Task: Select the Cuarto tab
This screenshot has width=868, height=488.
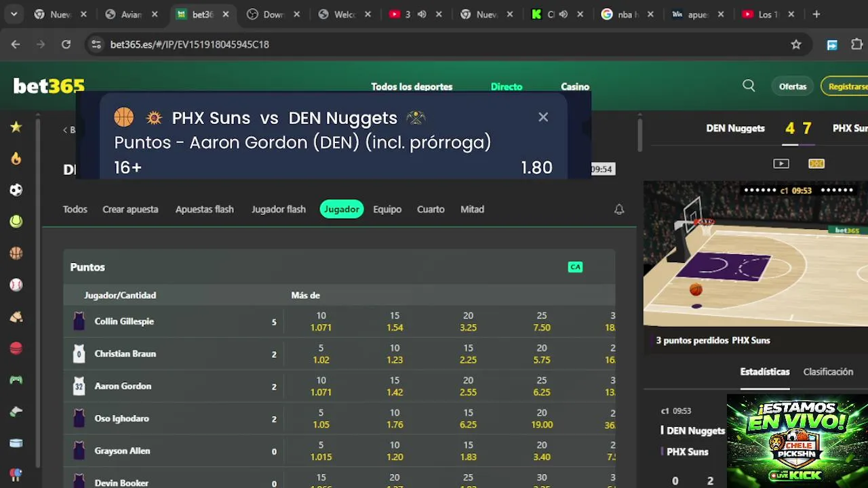Action: coord(431,209)
